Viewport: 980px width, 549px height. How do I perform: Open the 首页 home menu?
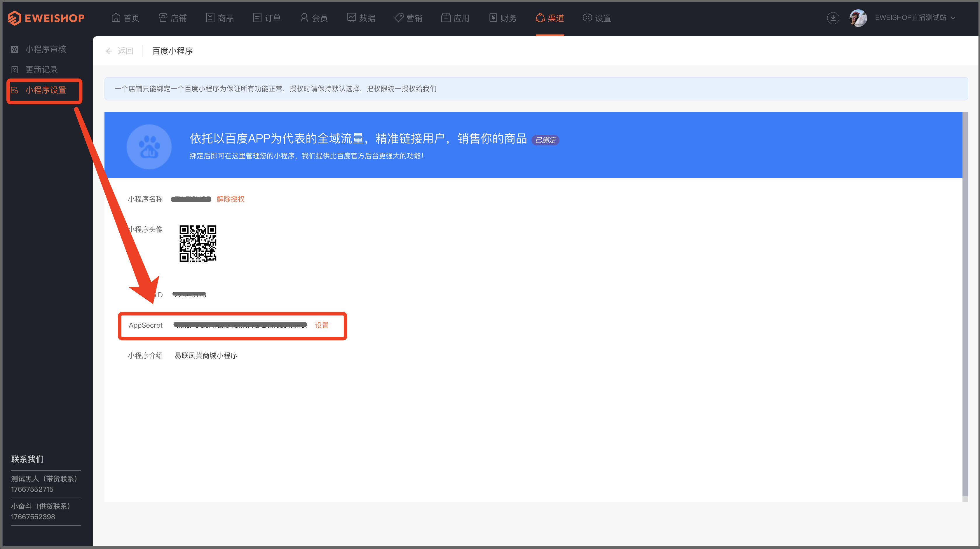click(x=125, y=18)
